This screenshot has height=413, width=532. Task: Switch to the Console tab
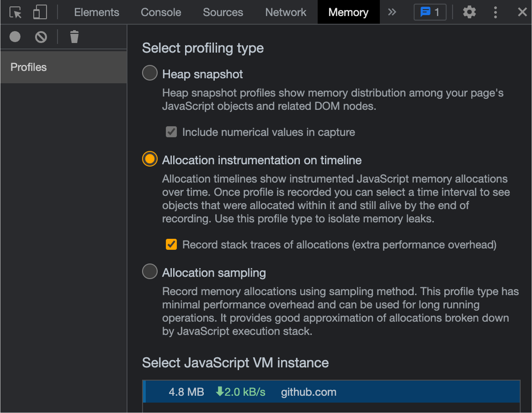pos(161,12)
